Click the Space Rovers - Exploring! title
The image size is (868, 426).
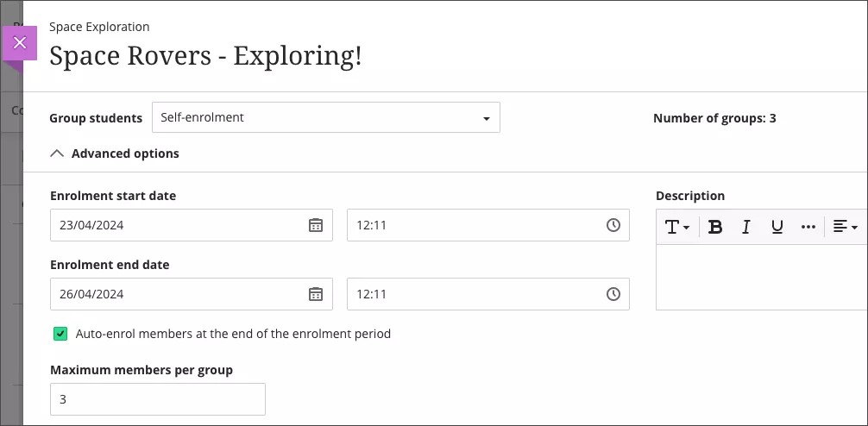tap(205, 56)
